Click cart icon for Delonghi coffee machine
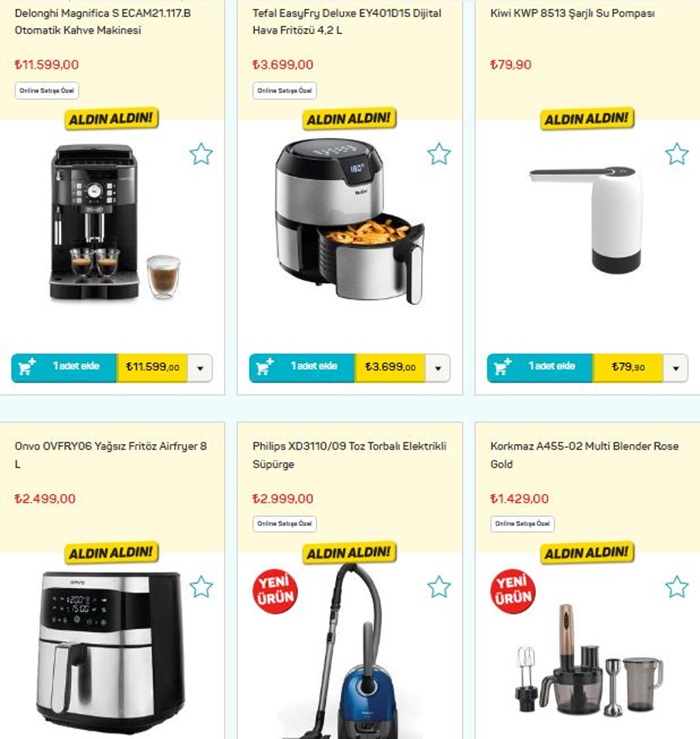The width and height of the screenshot is (700, 739). (27, 367)
